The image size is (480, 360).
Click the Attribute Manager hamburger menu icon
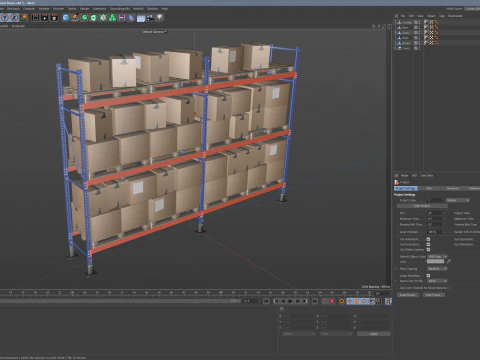(396, 175)
